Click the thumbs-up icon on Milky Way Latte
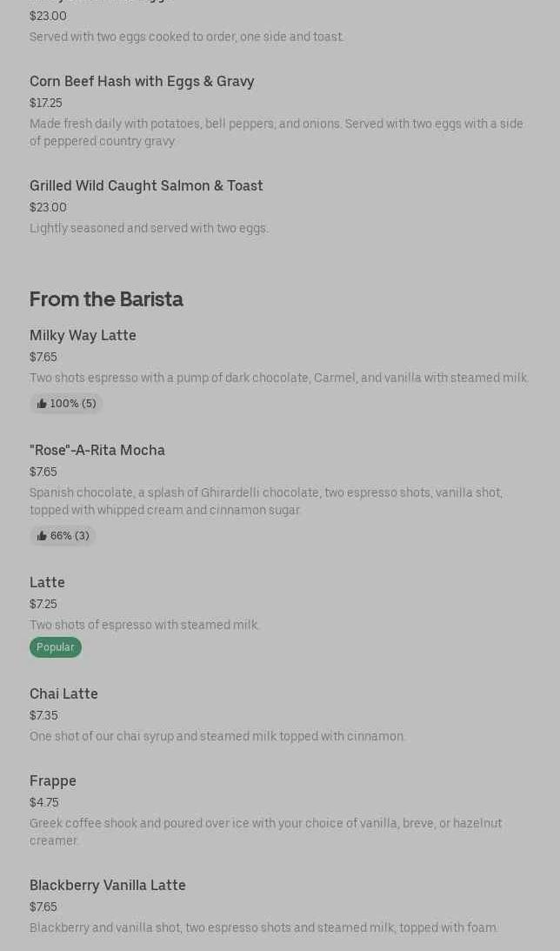 [x=42, y=404]
